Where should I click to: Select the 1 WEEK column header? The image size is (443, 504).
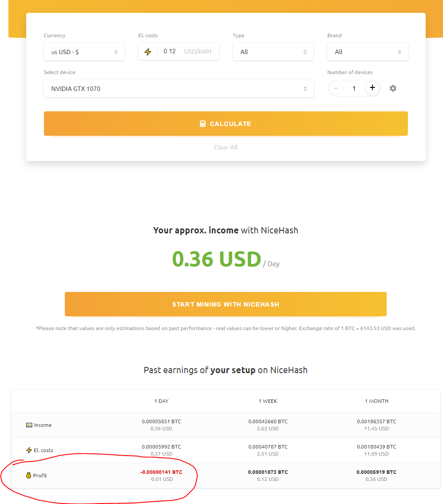tap(268, 401)
